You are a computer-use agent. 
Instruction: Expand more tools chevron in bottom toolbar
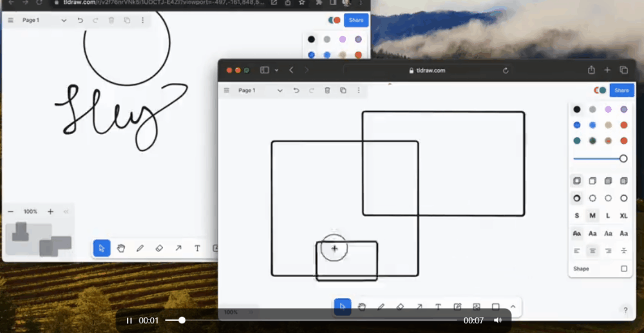[x=513, y=307]
